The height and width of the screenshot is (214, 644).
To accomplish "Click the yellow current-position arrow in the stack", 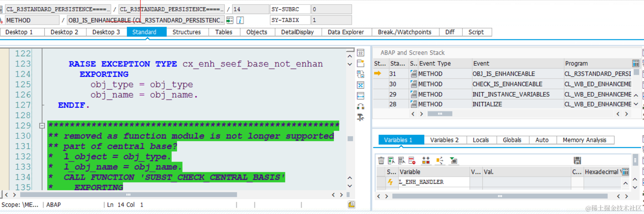I will 377,73.
